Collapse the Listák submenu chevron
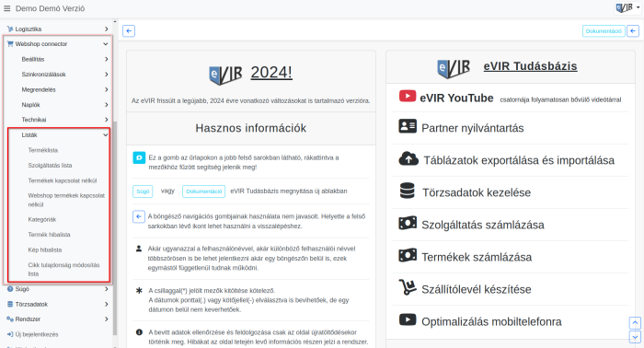Viewport: 644px width, 348px height. point(106,134)
